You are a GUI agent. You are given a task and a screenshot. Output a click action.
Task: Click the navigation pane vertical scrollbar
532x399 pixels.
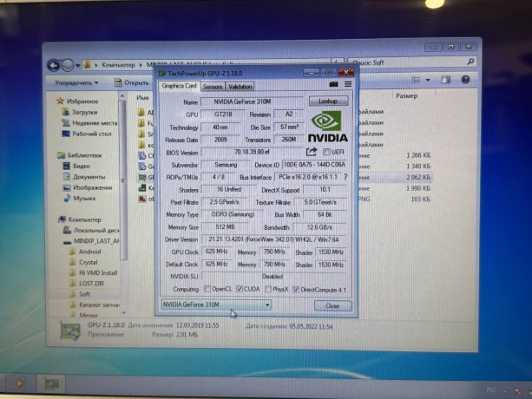click(122, 178)
